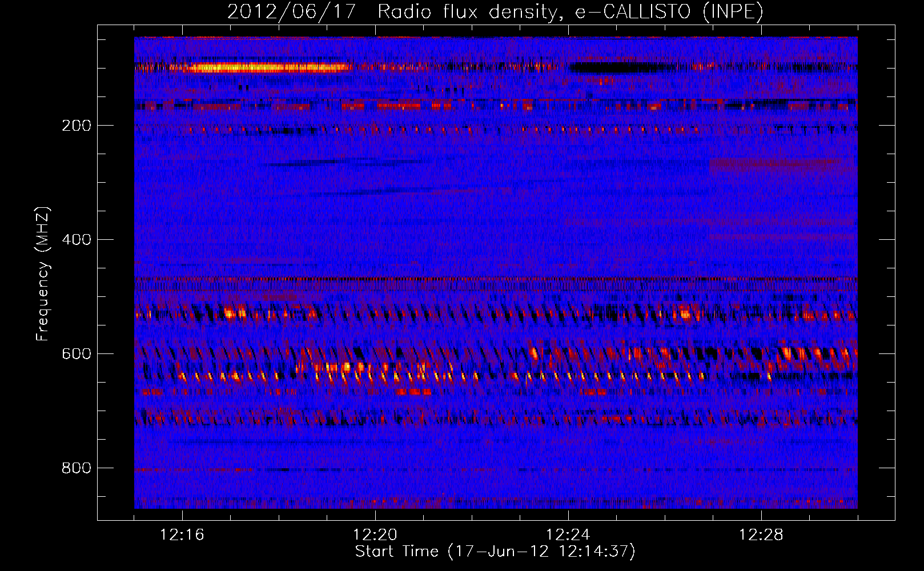924x571 pixels.
Task: Click the 12:16 time tick label
Action: point(182,535)
